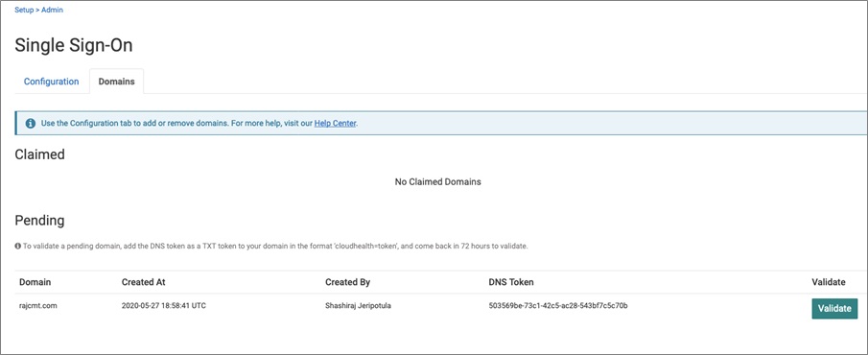868x355 pixels.
Task: Click the Domain column header
Action: (35, 282)
